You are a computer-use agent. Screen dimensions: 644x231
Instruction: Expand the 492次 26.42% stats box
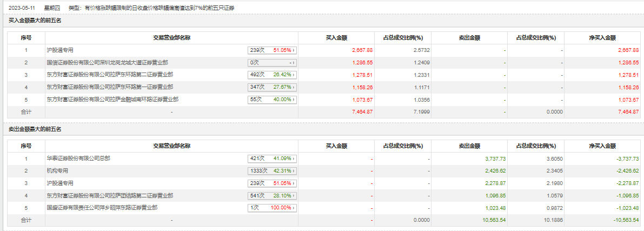click(273, 75)
